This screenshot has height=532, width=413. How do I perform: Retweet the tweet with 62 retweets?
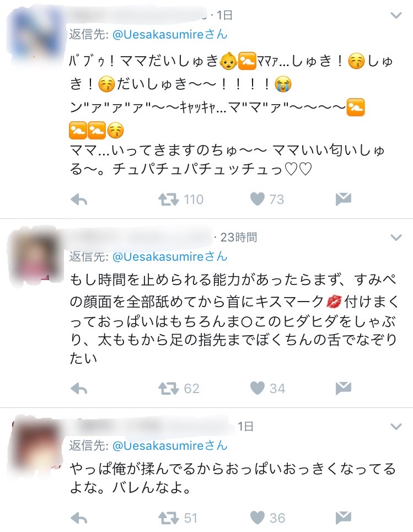point(168,389)
